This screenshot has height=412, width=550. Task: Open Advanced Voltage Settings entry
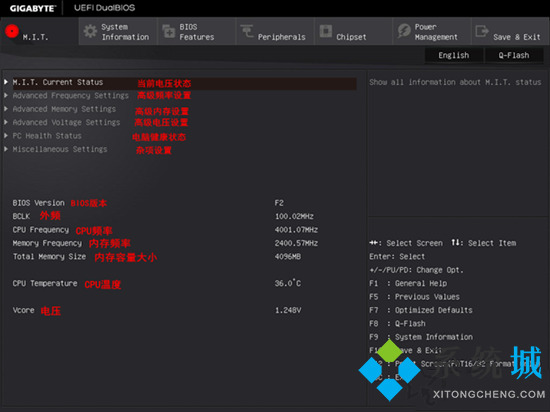tap(66, 122)
